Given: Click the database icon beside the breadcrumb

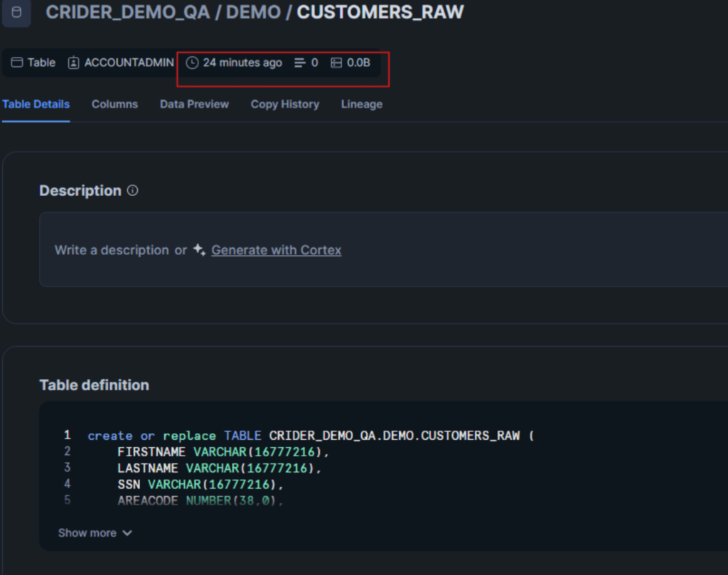Looking at the screenshot, I should [x=16, y=13].
